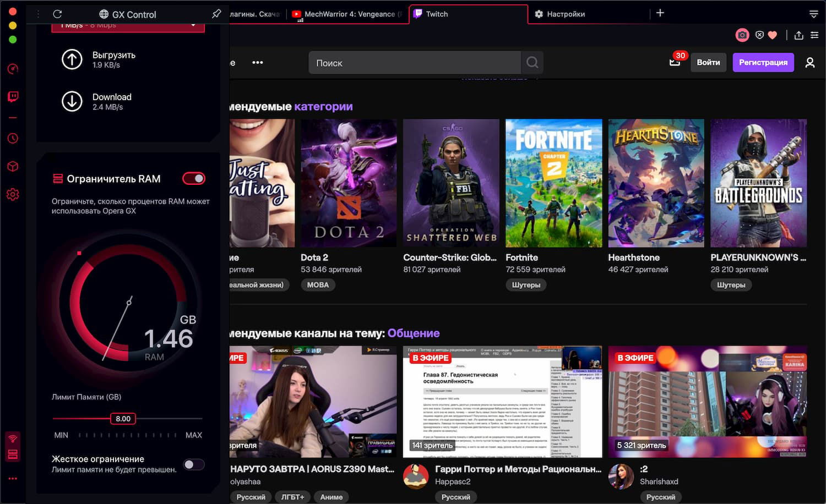This screenshot has height=504, width=826.
Task: Focus the Twitch Поиск search field
Action: point(415,63)
